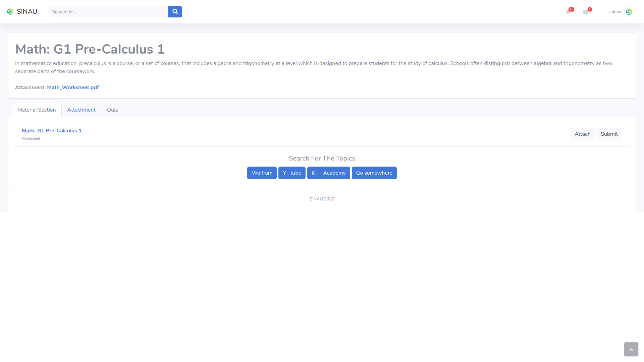Click the magnifier search button
644x362 pixels.
tap(175, 12)
